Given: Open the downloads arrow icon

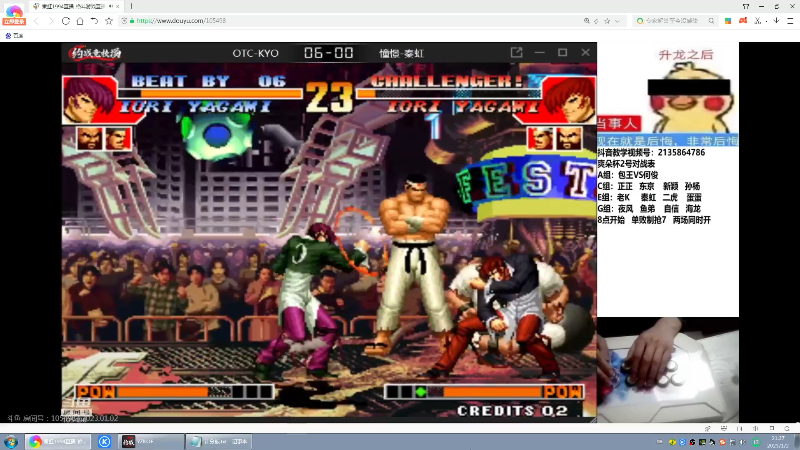Looking at the screenshot, I should [x=776, y=21].
